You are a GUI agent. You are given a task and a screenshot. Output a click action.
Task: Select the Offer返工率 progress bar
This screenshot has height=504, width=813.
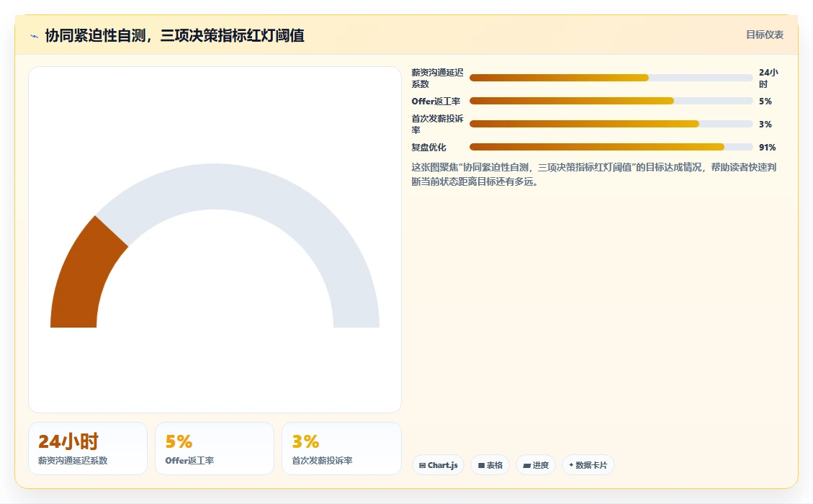(x=611, y=101)
